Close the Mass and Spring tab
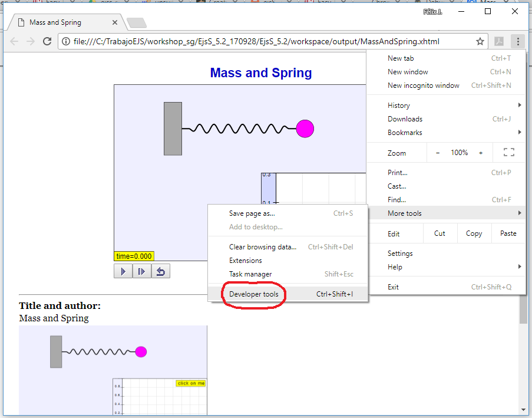This screenshot has width=532, height=418. pyautogui.click(x=115, y=22)
